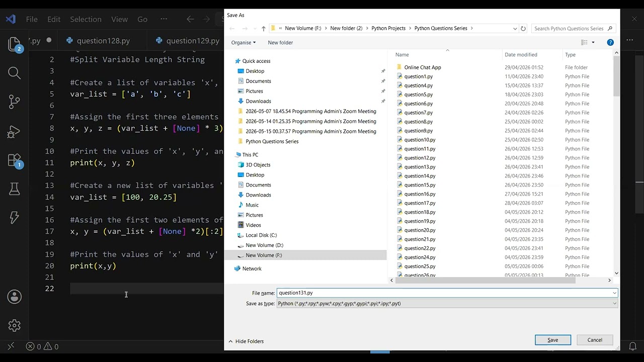Viewport: 644px width, 362px height.
Task: Open errors and warnings count in status bar
Action: 42,346
